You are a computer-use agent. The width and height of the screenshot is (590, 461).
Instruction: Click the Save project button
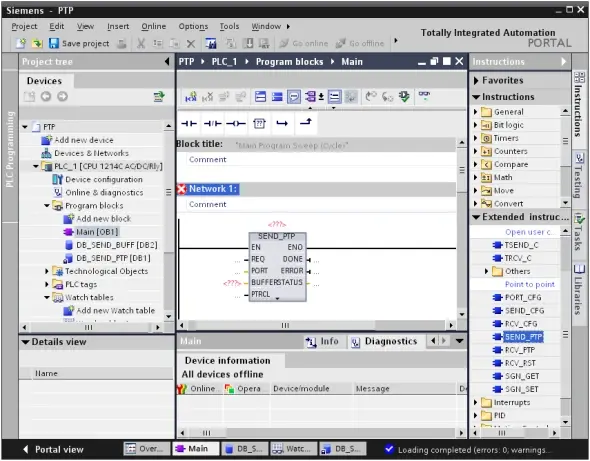79,44
